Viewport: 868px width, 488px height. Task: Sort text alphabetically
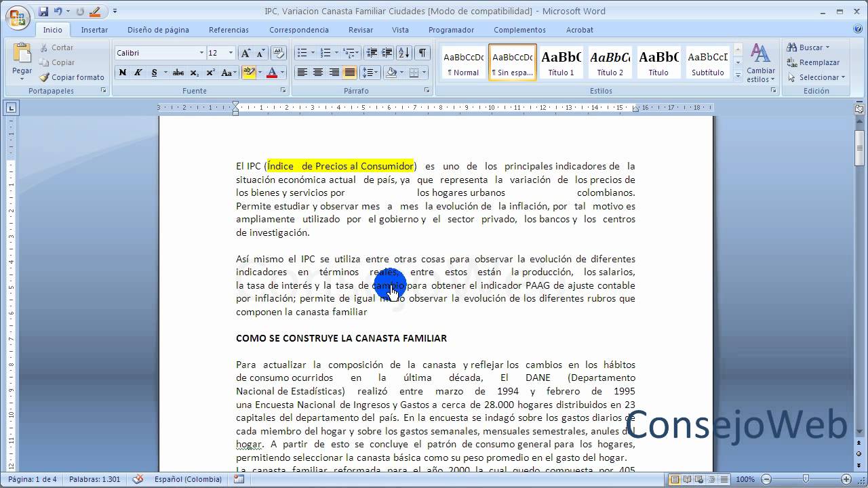tap(403, 53)
